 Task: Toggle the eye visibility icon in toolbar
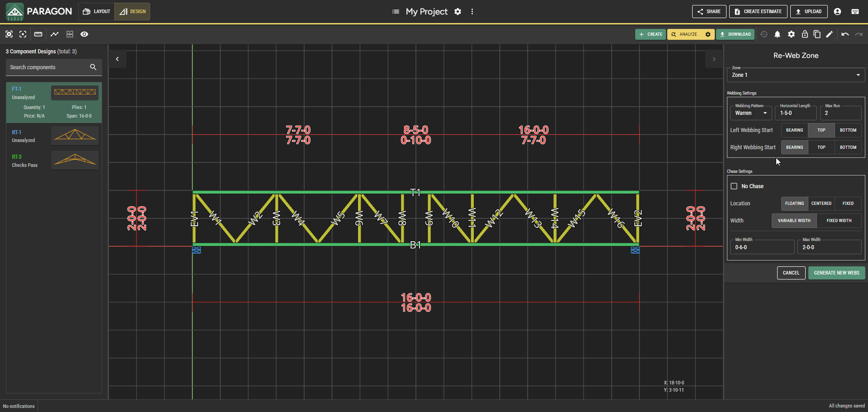click(84, 34)
